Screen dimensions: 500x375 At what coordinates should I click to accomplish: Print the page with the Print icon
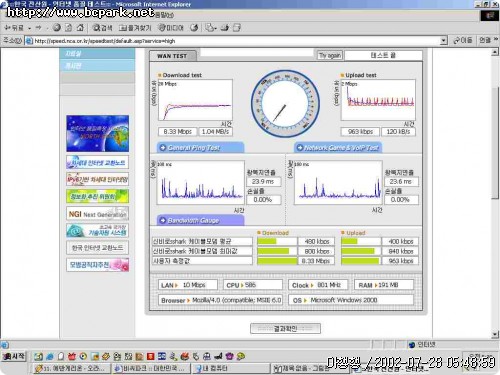click(225, 28)
